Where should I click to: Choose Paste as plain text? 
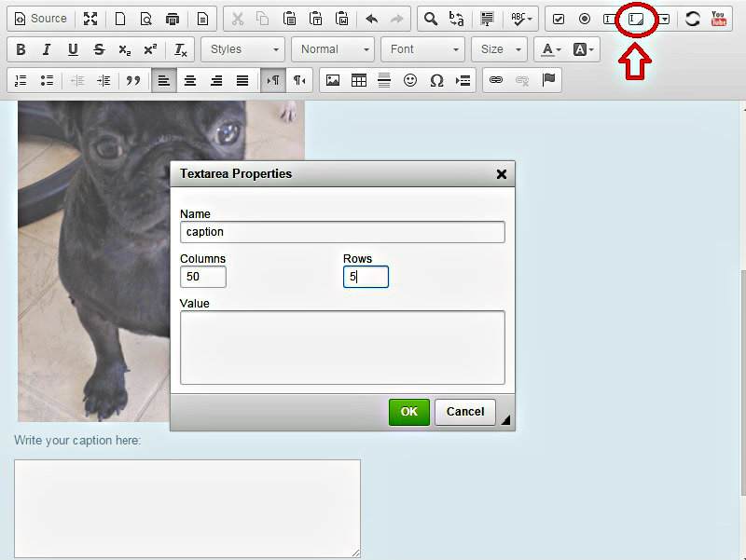tap(315, 19)
